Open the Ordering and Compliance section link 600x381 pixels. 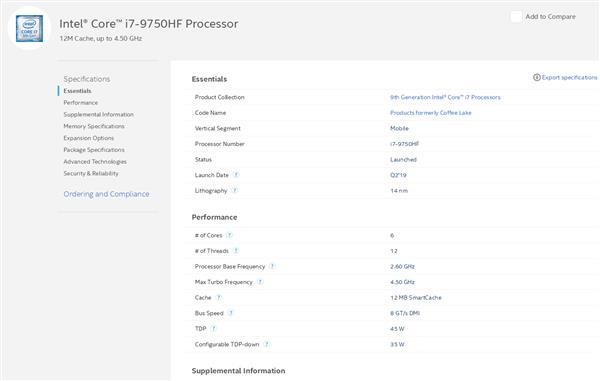(106, 194)
